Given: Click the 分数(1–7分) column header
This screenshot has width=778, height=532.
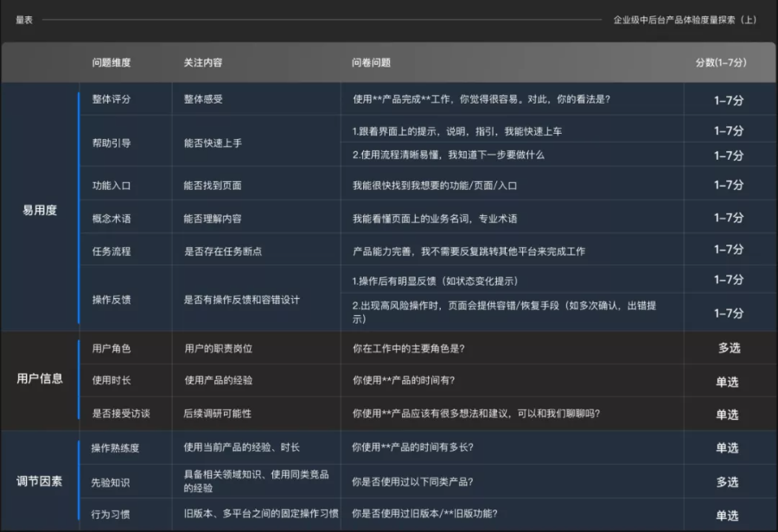Looking at the screenshot, I should (721, 63).
